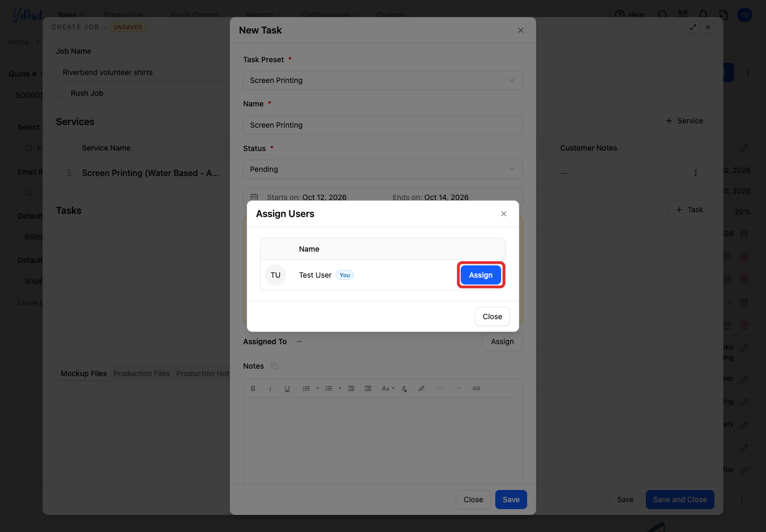
Task: Toggle underline in Notes editor
Action: 287,388
